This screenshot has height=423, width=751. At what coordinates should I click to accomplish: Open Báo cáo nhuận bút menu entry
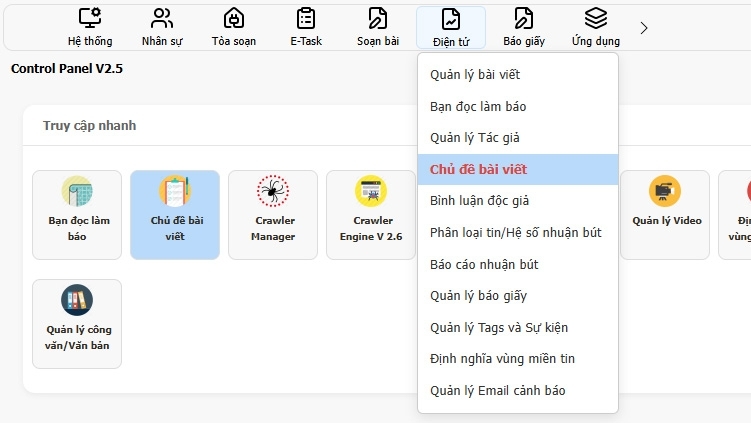(x=518, y=264)
